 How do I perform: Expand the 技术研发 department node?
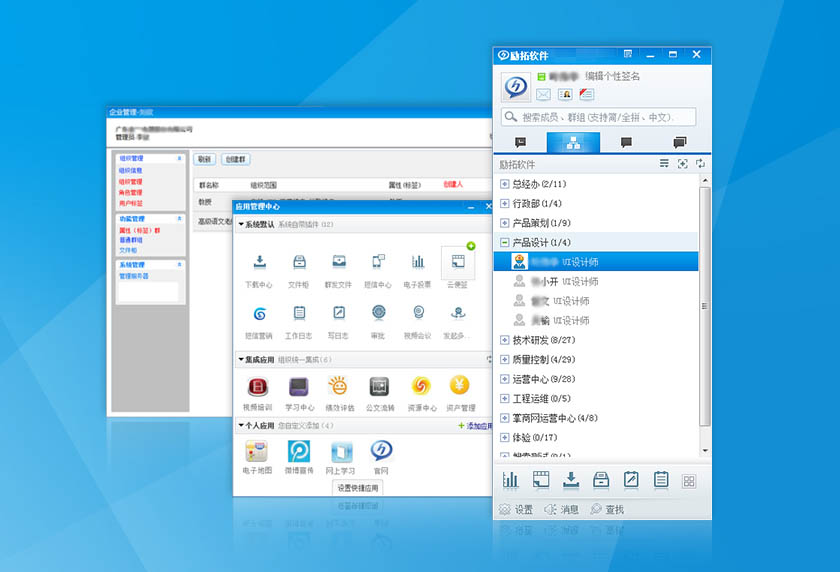[x=504, y=340]
